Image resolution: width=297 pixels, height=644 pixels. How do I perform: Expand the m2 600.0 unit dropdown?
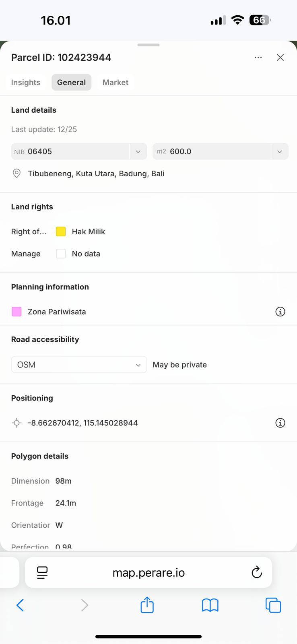(280, 152)
